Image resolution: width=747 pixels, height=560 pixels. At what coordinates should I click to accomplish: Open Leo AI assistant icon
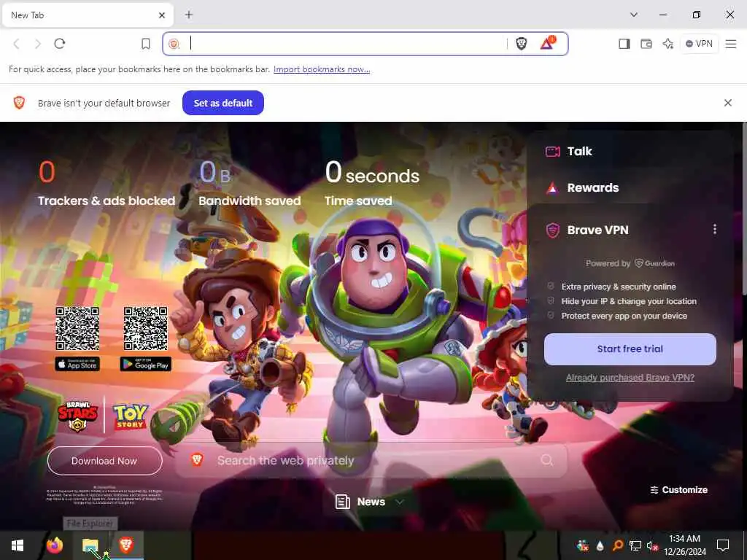point(668,44)
